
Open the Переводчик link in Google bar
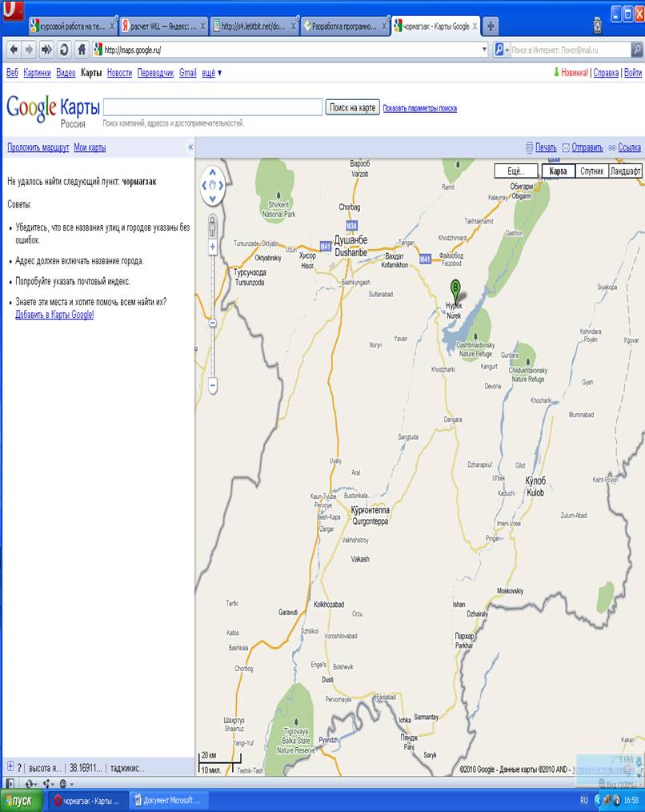(155, 73)
